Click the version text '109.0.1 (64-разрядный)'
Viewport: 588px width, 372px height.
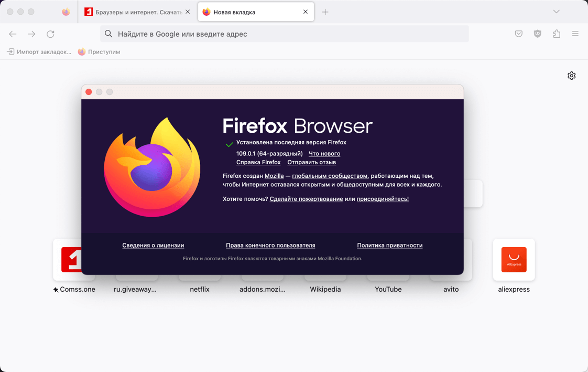(x=269, y=154)
